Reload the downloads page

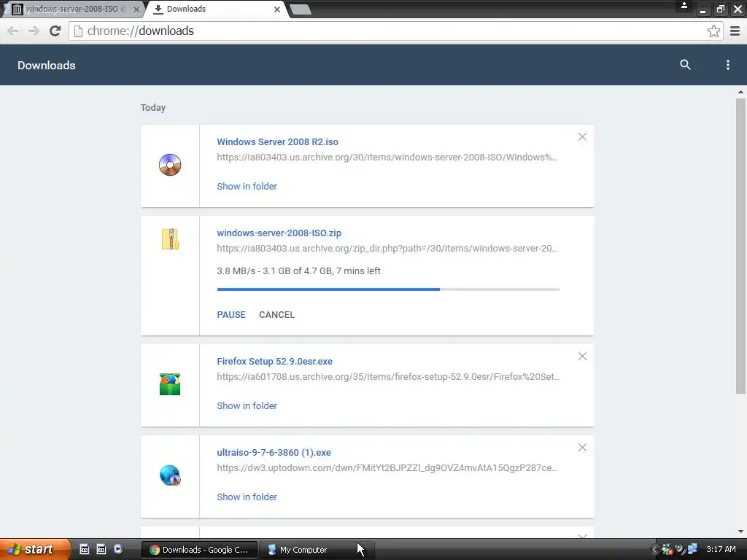point(55,31)
